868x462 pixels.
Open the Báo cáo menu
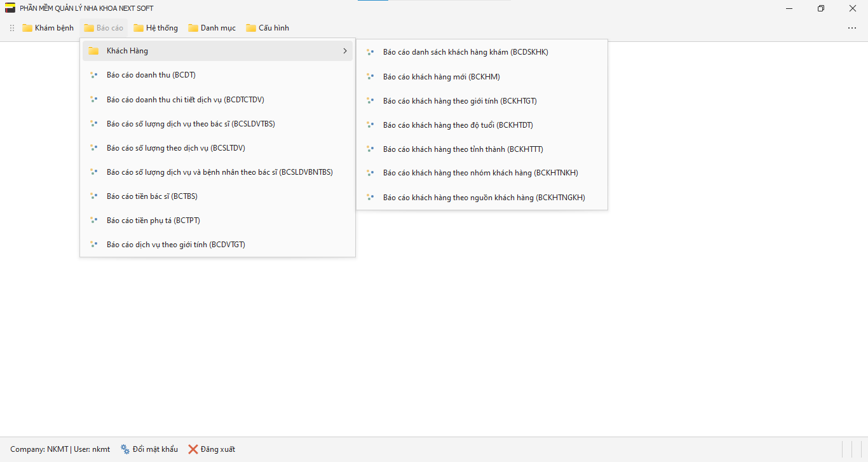pos(104,28)
